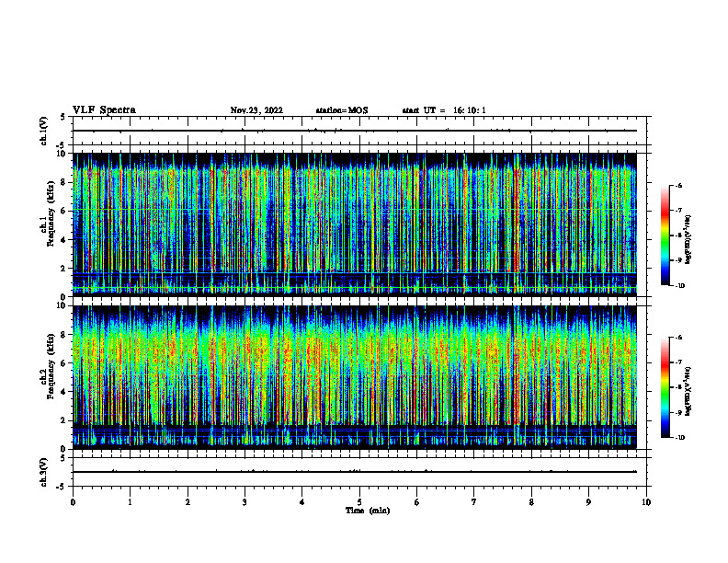728x563 pixels.
Task: Select the "start UT = 16:10: 1" text
Action: [x=444, y=110]
